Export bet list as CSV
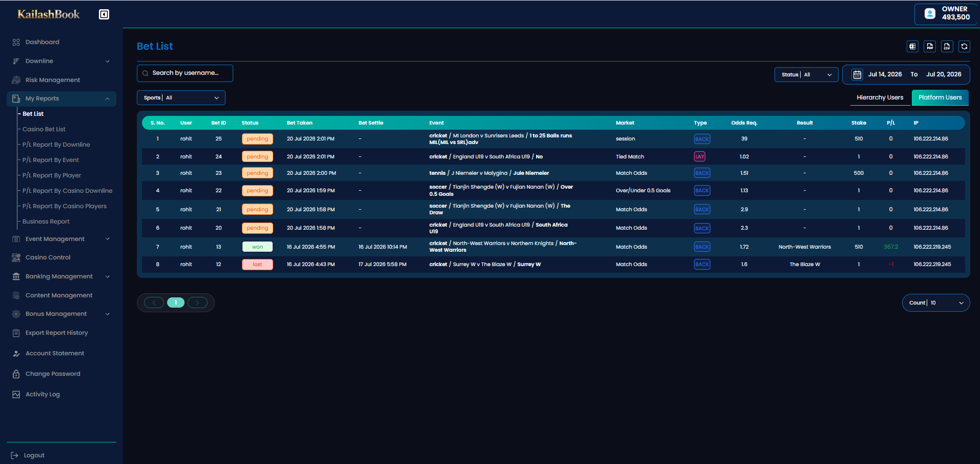The height and width of the screenshot is (464, 980). click(x=947, y=46)
